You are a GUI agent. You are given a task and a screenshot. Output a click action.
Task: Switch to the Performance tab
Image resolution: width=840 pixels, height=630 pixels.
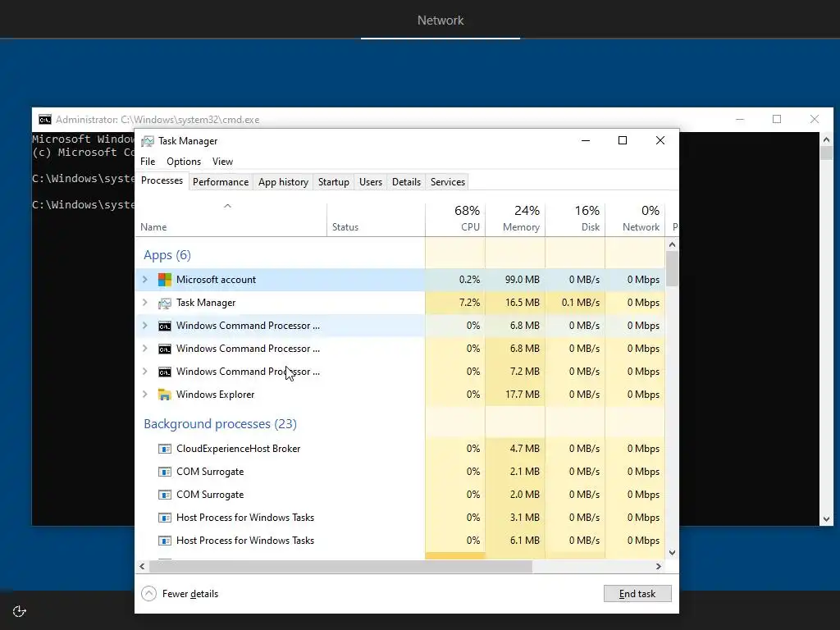[221, 182]
